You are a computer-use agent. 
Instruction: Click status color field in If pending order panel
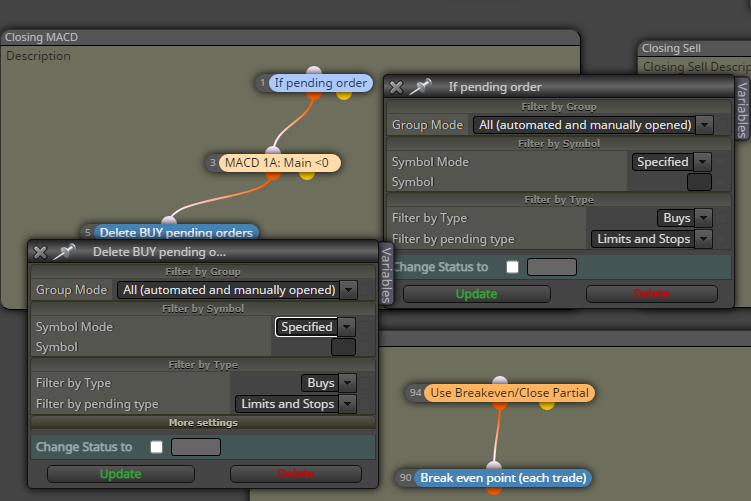(x=552, y=267)
